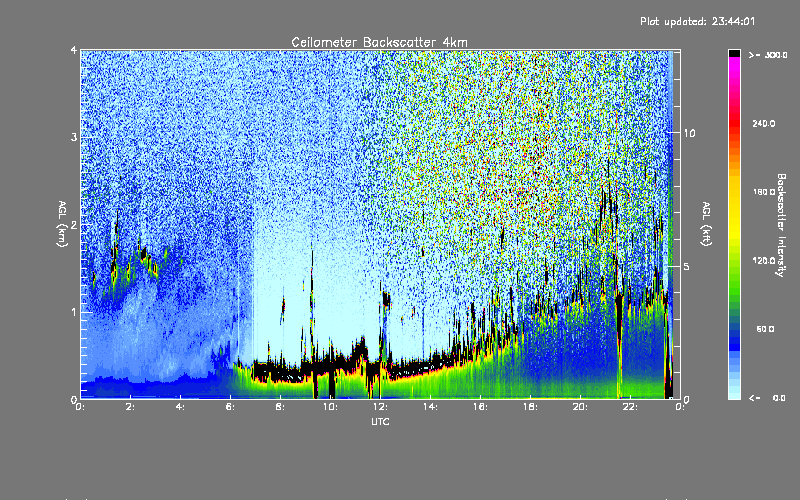Click the '10:' tick on the UTC axis

click(x=330, y=407)
